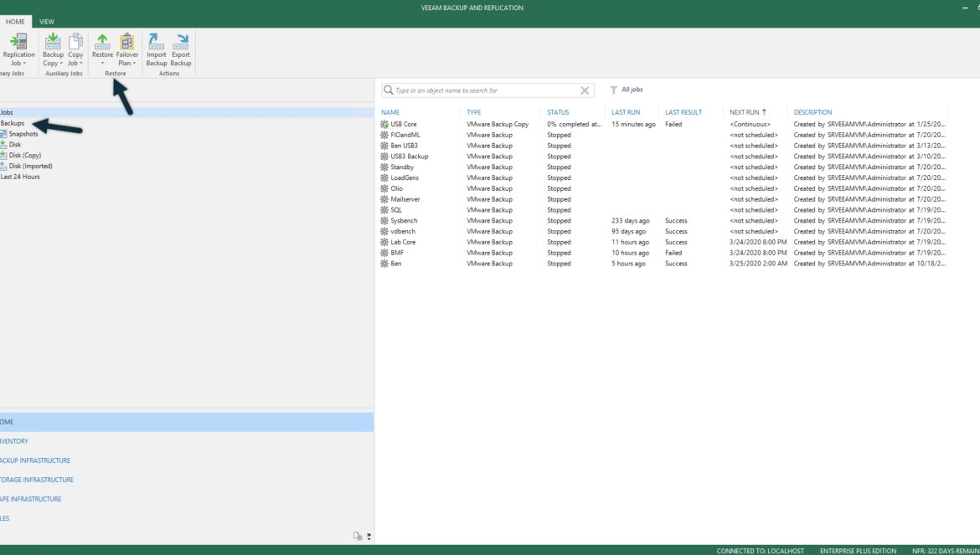
Task: Select the Home navigation section
Action: click(x=187, y=422)
